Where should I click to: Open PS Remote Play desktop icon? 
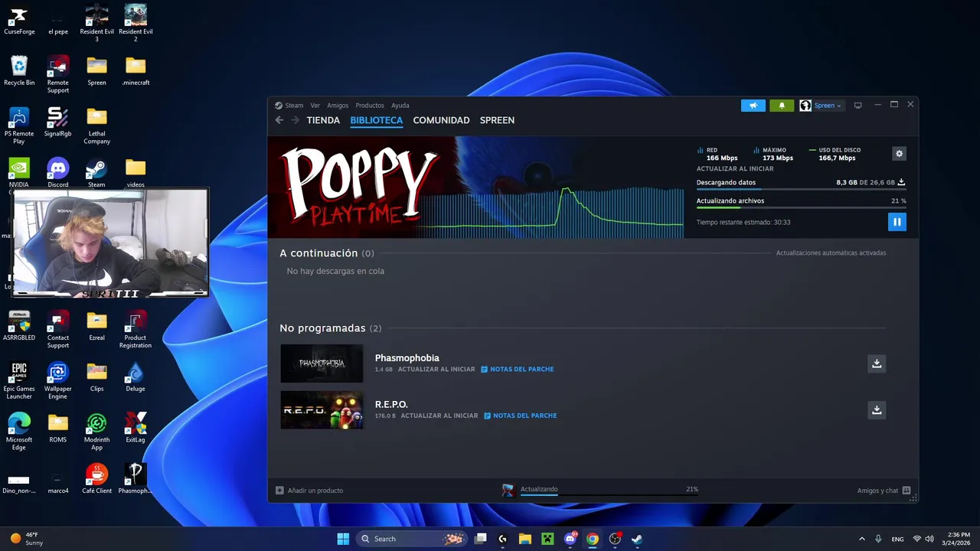(19, 126)
